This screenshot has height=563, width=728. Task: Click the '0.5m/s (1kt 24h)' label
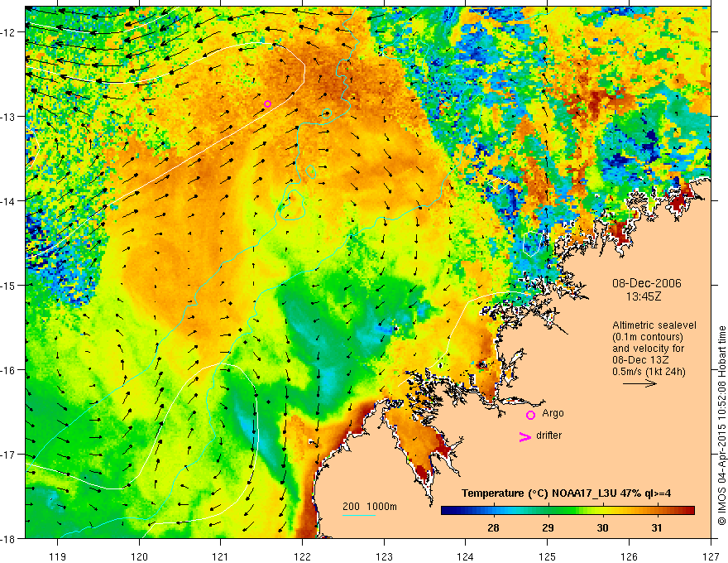(649, 372)
